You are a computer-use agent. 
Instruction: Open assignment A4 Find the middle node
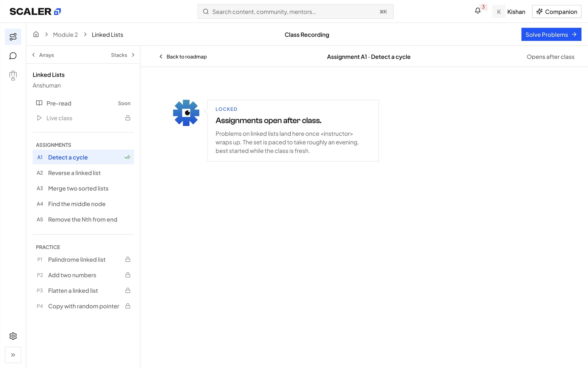83,204
